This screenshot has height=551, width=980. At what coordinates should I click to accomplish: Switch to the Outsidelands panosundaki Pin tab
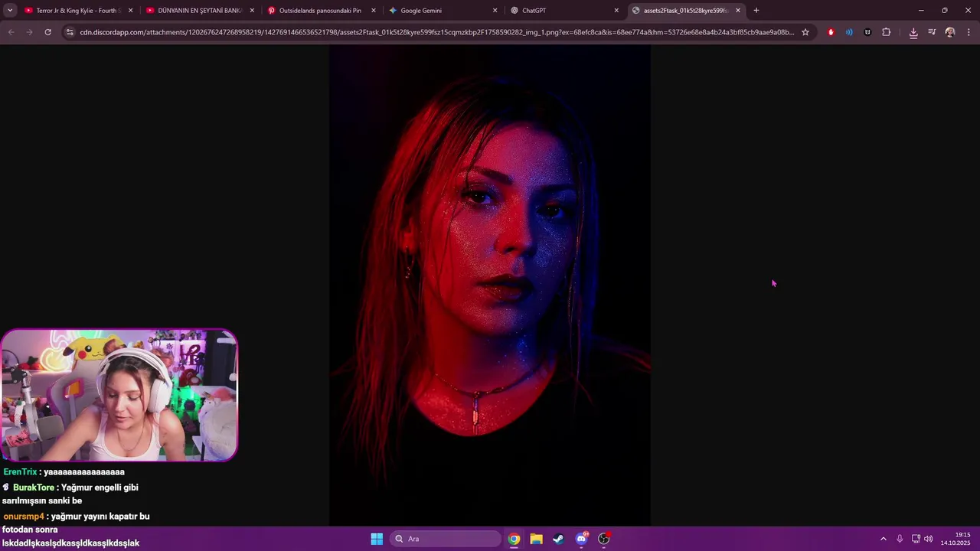tap(321, 11)
